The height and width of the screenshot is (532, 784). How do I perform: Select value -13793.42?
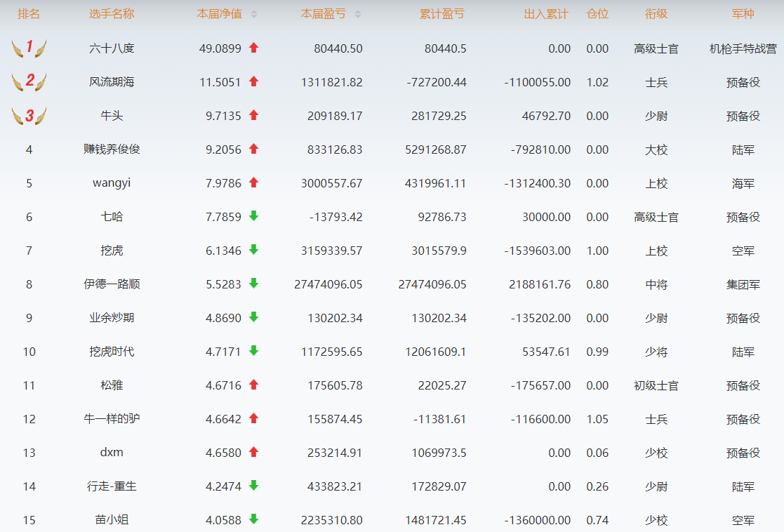click(x=336, y=217)
